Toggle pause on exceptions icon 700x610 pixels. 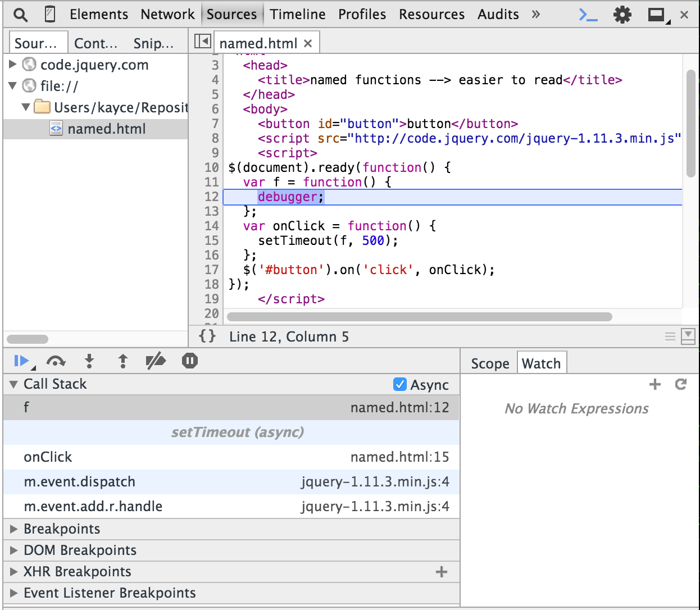click(190, 361)
